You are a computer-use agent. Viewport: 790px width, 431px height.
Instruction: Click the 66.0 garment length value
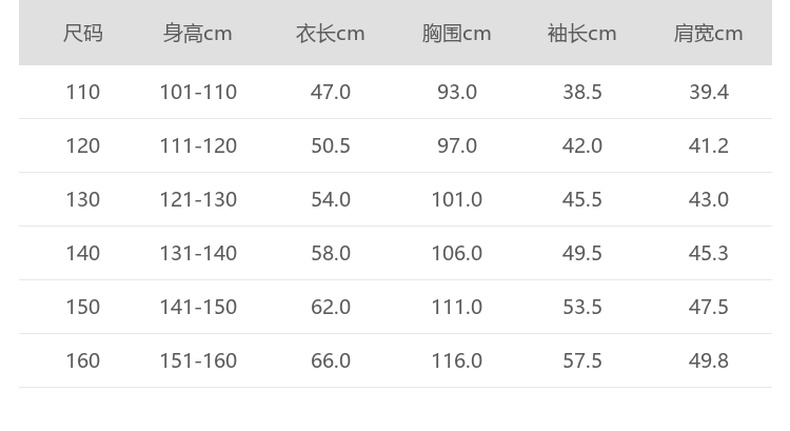[x=330, y=360]
